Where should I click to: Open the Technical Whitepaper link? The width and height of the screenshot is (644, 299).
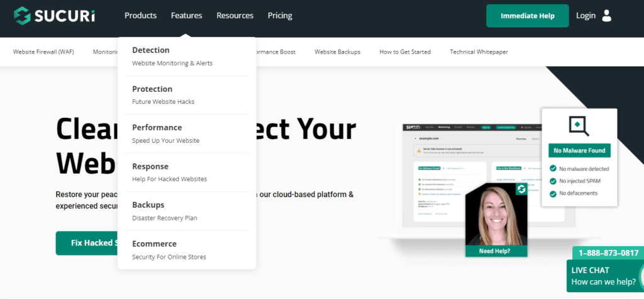(x=479, y=52)
